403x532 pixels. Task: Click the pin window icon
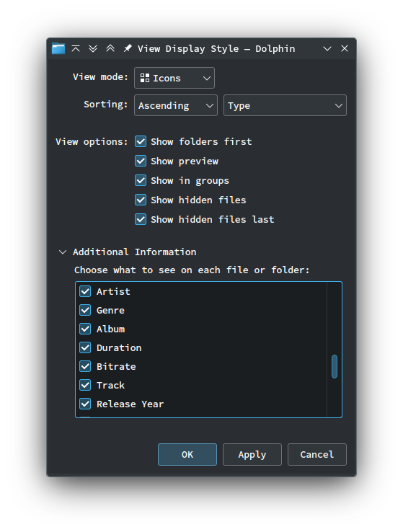coord(127,48)
